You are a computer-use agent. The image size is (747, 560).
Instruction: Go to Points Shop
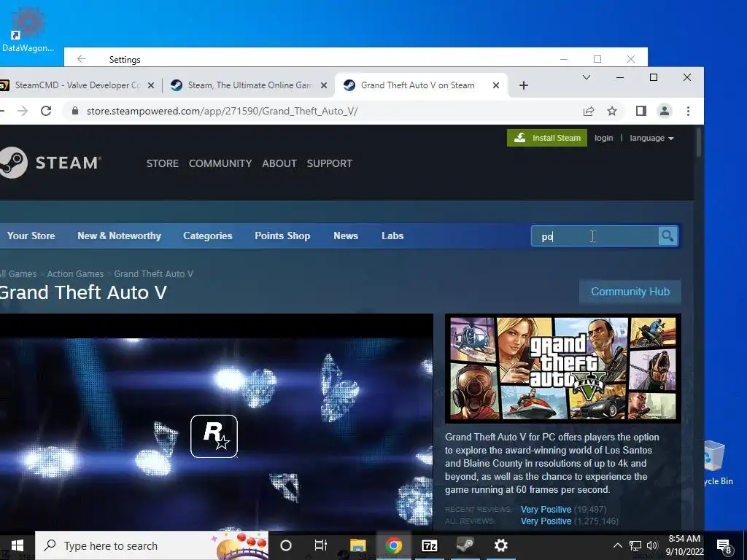click(282, 236)
